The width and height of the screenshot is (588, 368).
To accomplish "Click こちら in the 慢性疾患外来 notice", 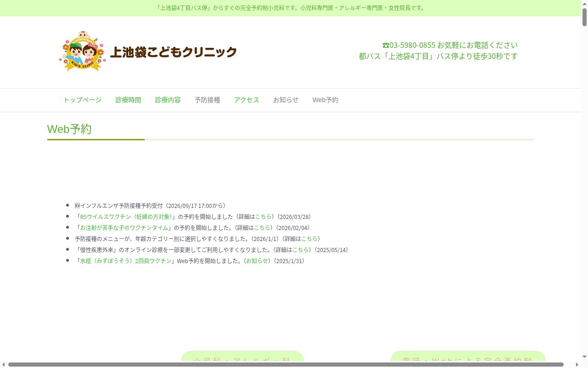I will click(300, 250).
